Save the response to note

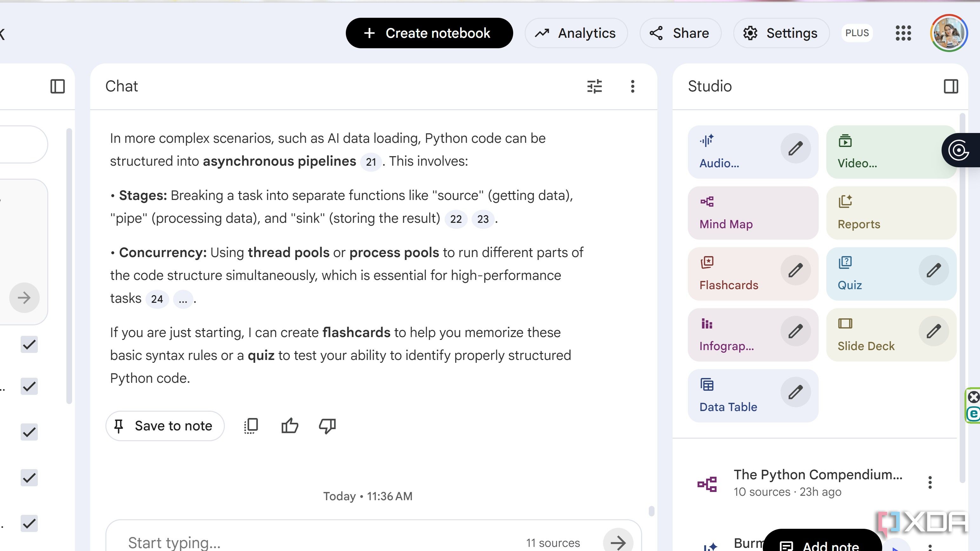[x=165, y=426]
